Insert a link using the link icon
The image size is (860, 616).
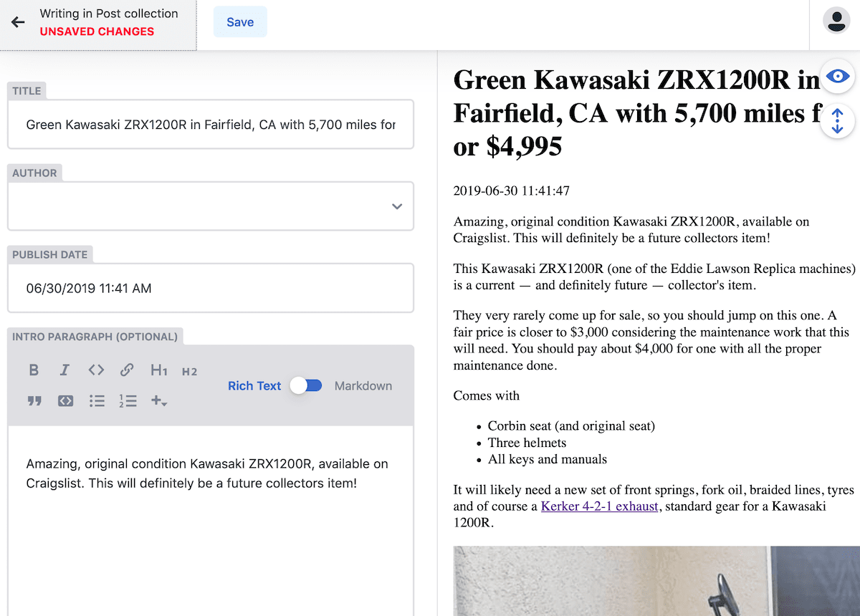(x=127, y=370)
